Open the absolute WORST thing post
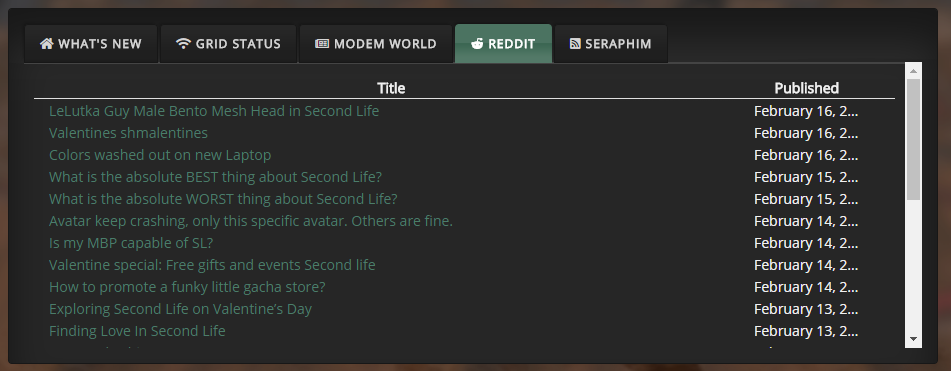This screenshot has height=371, width=951. pyautogui.click(x=223, y=199)
